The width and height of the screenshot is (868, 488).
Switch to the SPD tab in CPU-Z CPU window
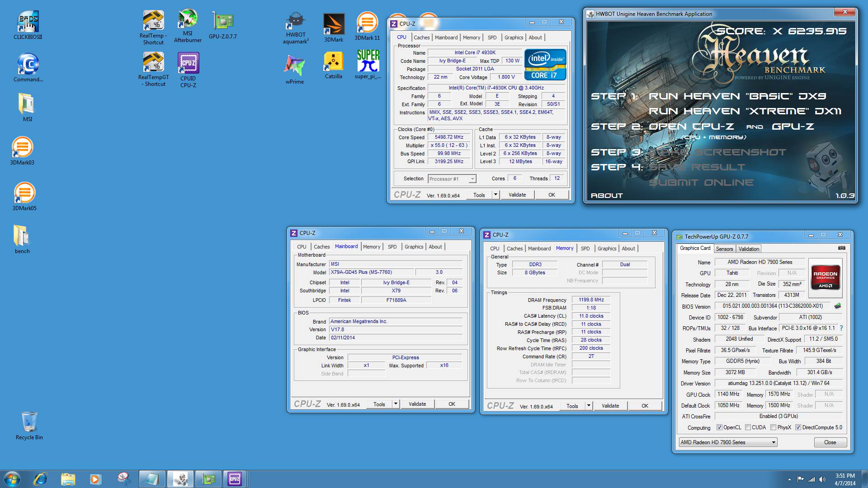coord(492,38)
